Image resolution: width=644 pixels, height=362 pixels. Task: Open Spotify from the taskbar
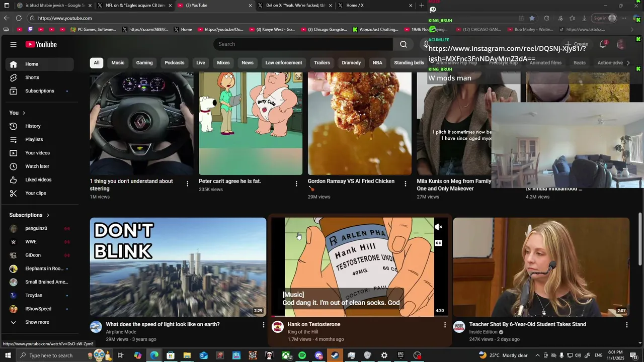[x=302, y=355]
